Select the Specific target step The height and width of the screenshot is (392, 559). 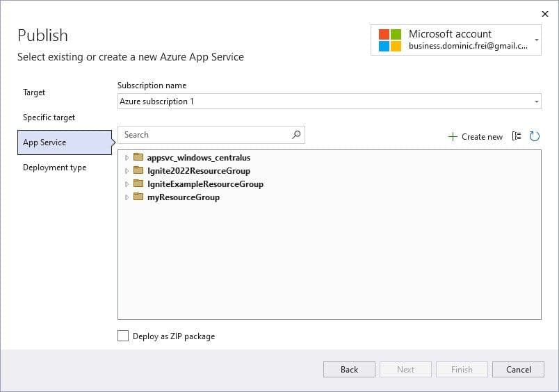[x=49, y=117]
